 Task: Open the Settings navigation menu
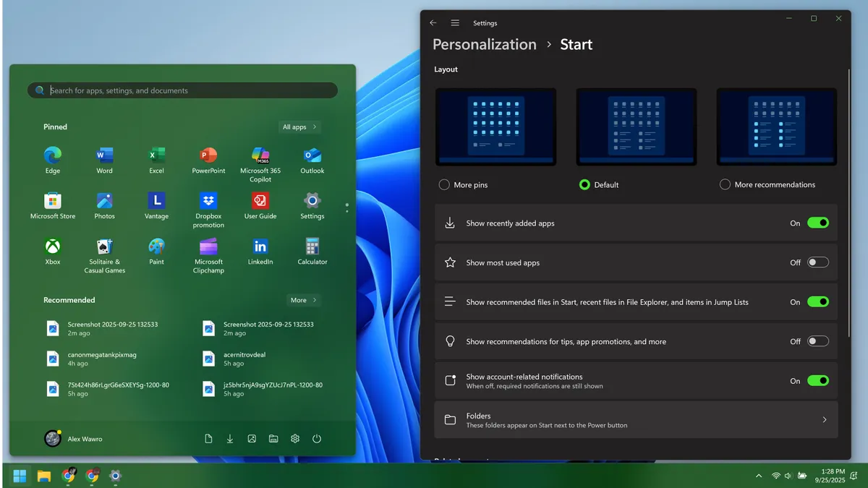(x=455, y=22)
